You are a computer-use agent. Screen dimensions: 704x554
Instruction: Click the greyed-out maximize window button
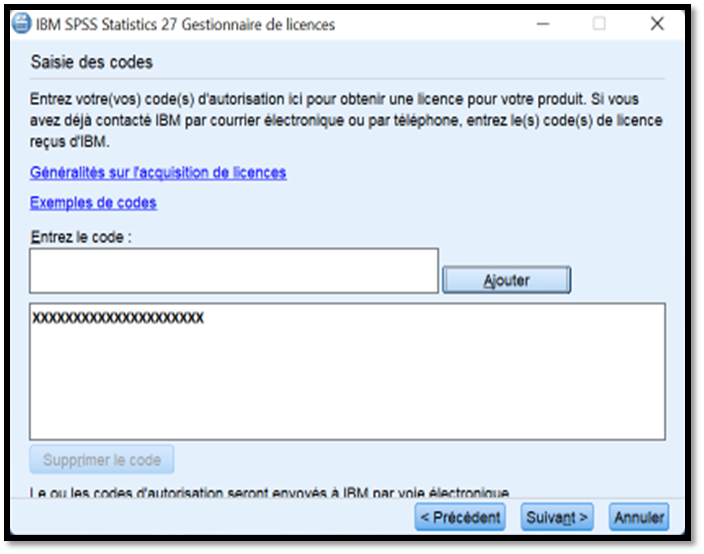599,24
